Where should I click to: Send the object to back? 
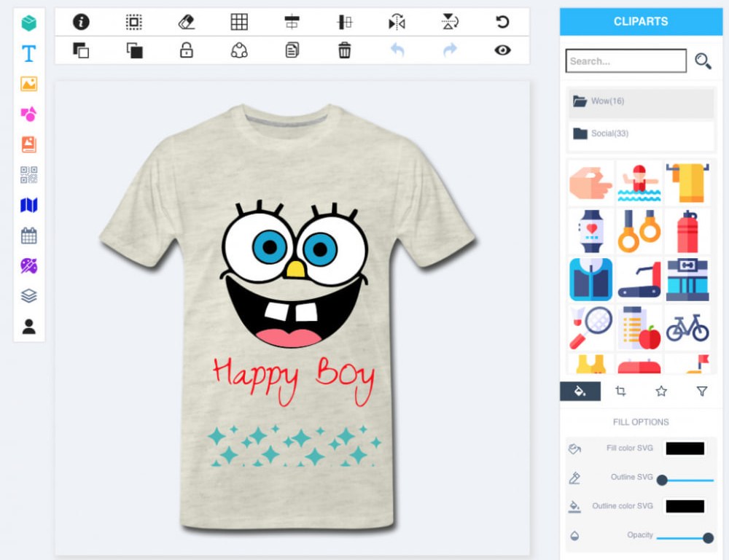134,50
